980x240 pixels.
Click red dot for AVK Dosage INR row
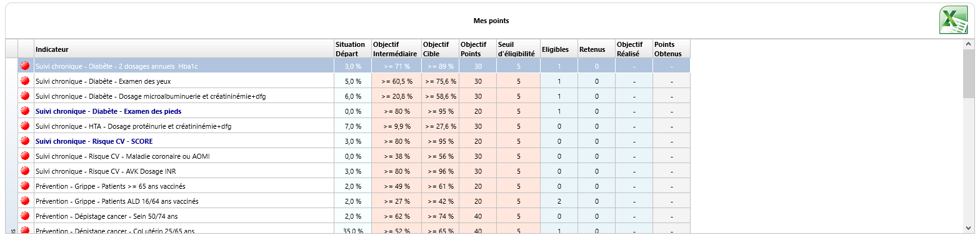(x=26, y=171)
